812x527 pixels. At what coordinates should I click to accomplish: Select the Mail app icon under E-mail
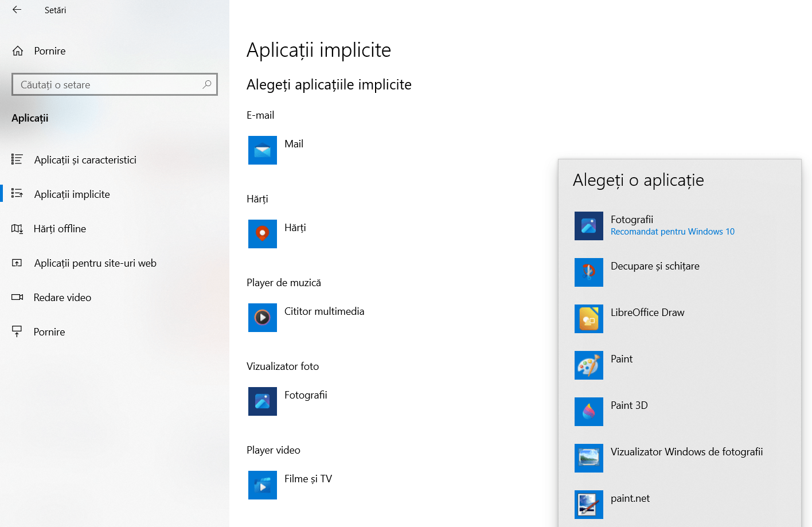pyautogui.click(x=262, y=150)
